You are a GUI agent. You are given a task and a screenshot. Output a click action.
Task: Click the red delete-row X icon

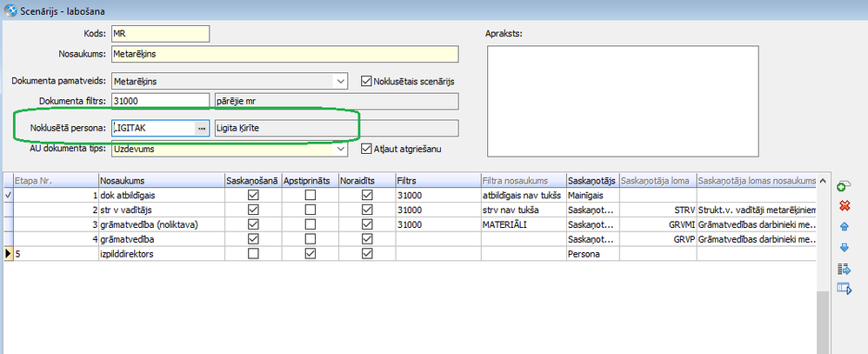coord(843,206)
